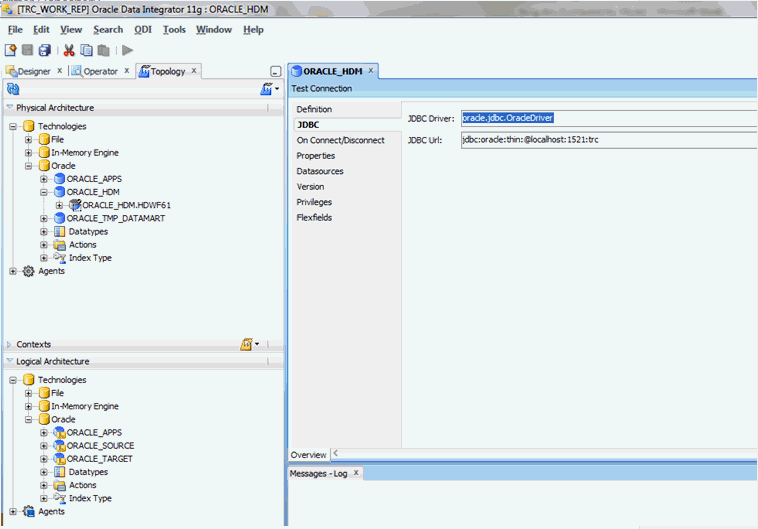The width and height of the screenshot is (758, 529).
Task: Collapse ORACLE_HDM data server node
Action: pyautogui.click(x=44, y=192)
